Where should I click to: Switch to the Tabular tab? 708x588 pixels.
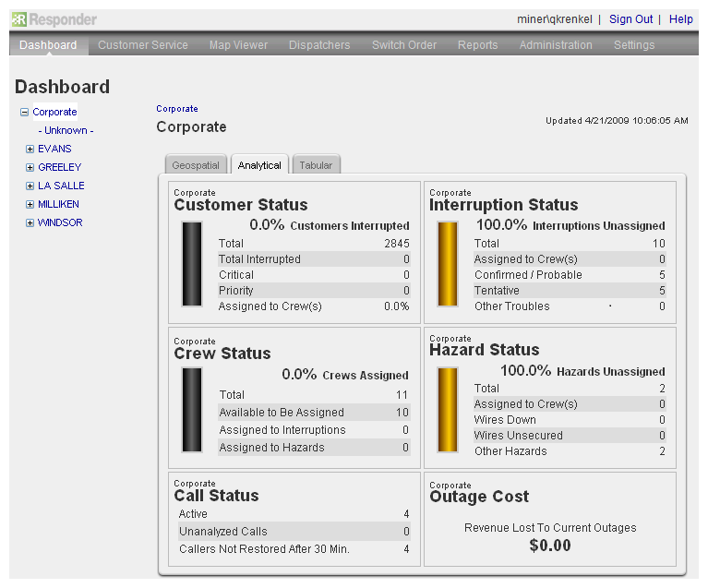pos(316,165)
